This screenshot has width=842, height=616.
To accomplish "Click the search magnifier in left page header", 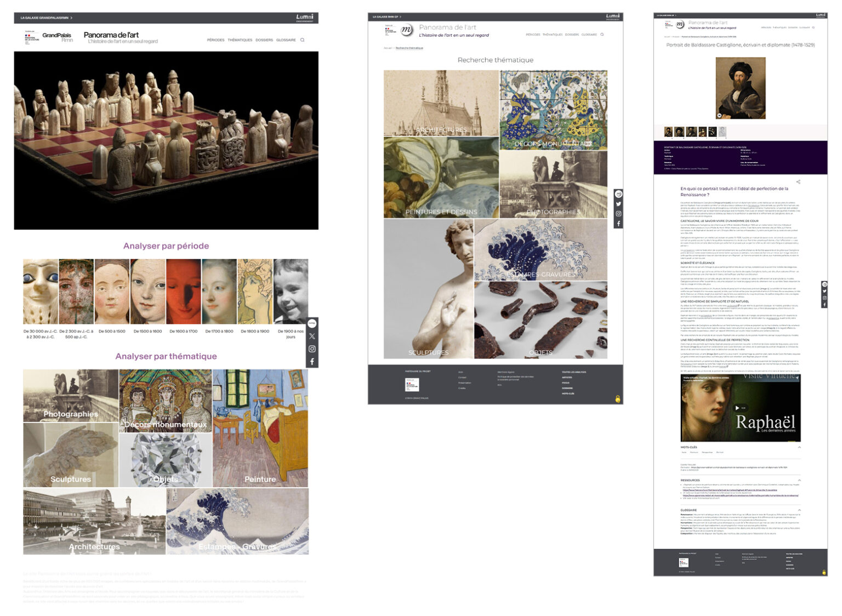I will pyautogui.click(x=302, y=40).
